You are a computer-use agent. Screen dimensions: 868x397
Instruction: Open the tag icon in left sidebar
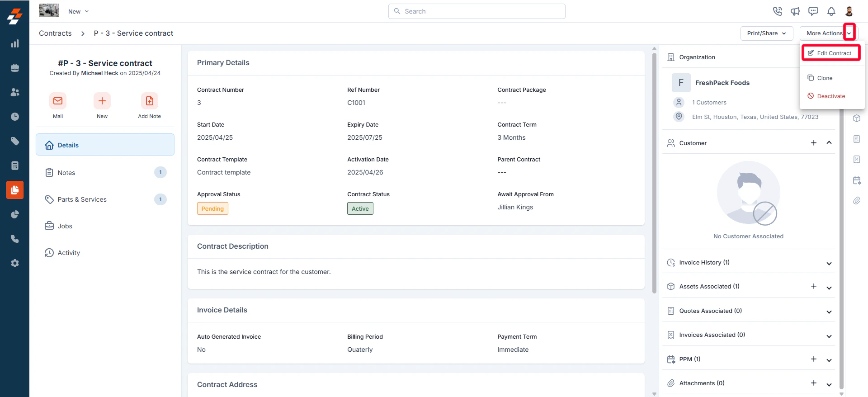click(x=15, y=141)
